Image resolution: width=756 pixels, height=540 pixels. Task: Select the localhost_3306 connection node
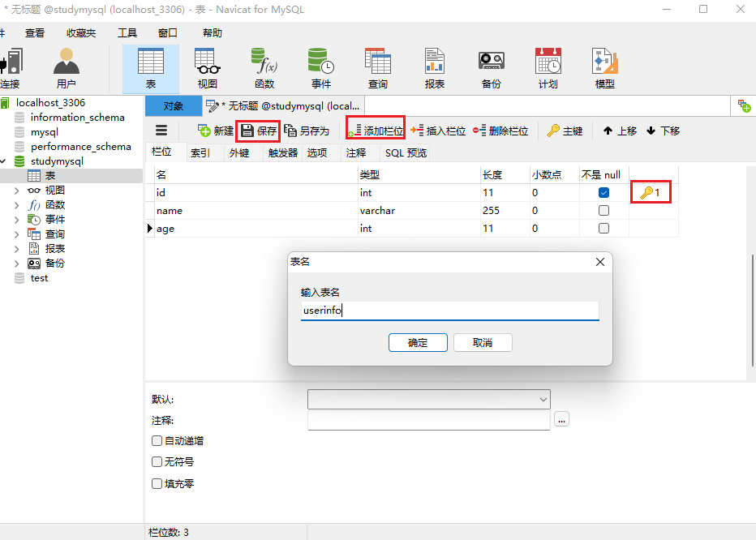50,103
